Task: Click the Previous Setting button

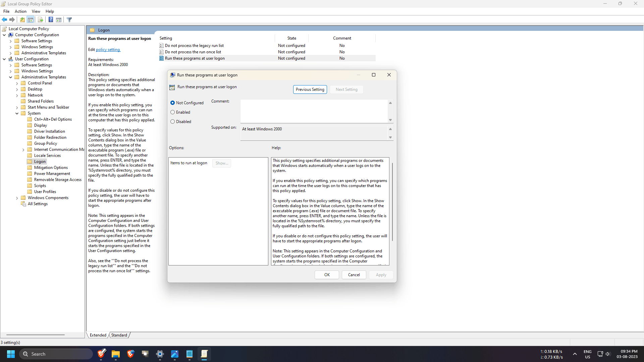Action: pyautogui.click(x=310, y=89)
